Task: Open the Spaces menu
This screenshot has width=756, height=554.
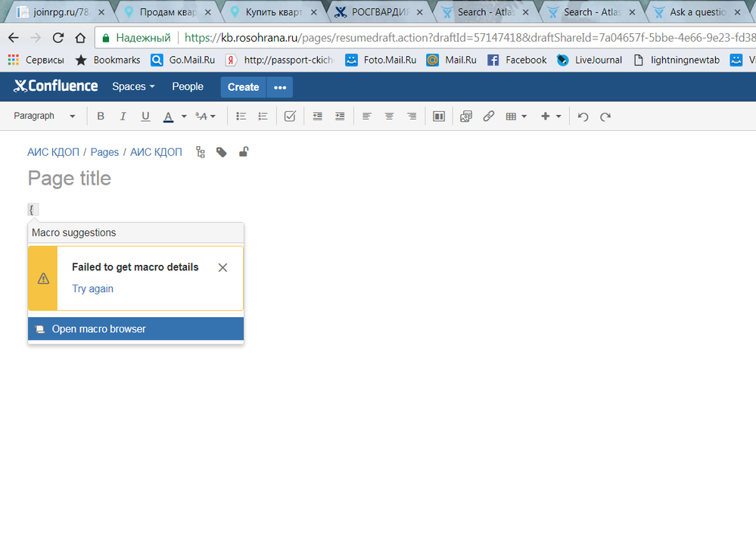Action: [133, 87]
